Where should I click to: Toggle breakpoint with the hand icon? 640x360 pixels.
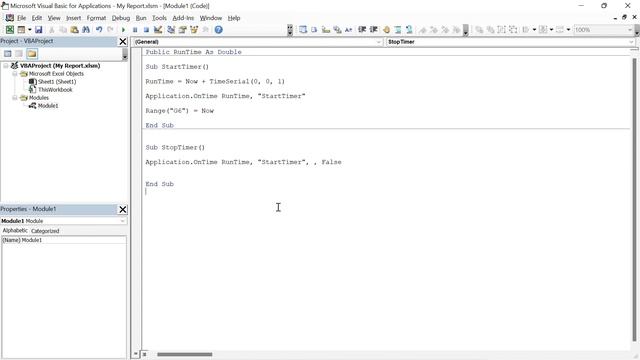(x=386, y=30)
